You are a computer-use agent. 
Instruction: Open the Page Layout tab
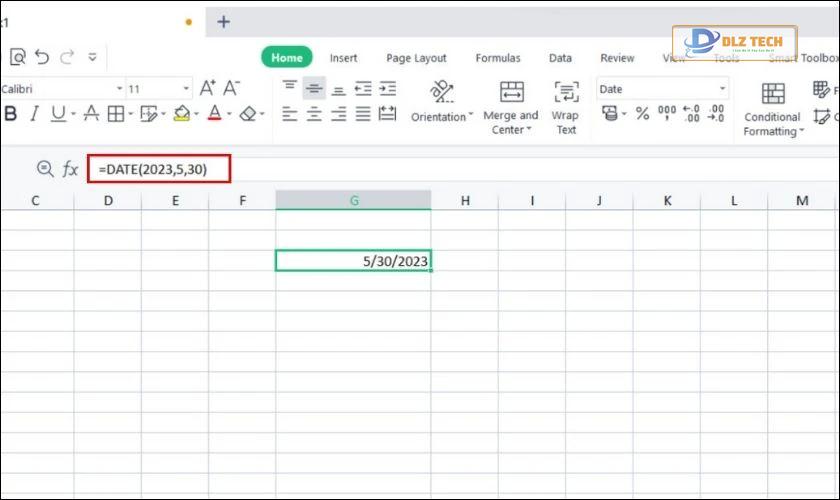tap(416, 58)
